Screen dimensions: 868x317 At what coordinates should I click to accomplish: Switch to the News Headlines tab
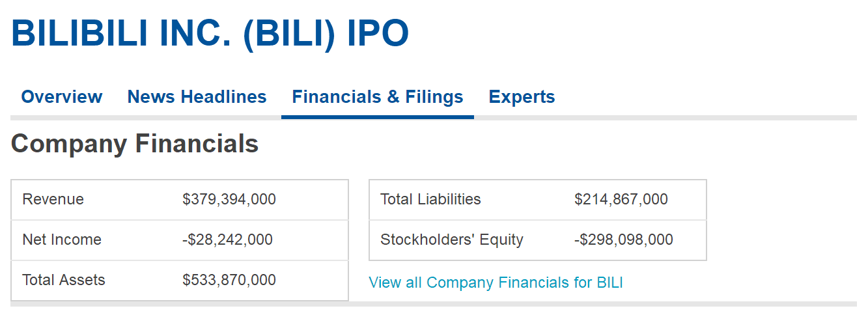tap(197, 97)
